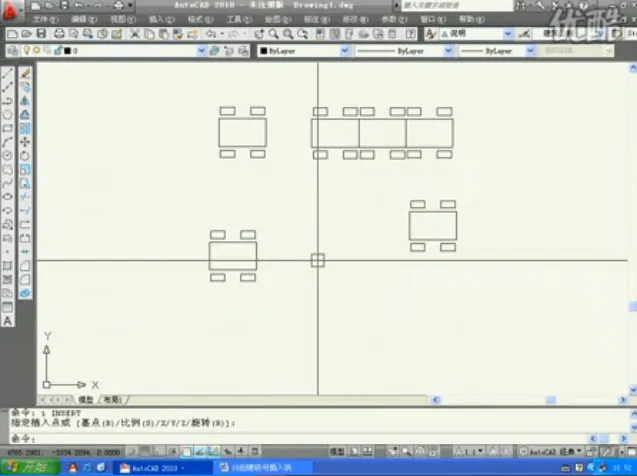
Task: Select the Line tool in the Draw toolbar
Action: point(8,73)
